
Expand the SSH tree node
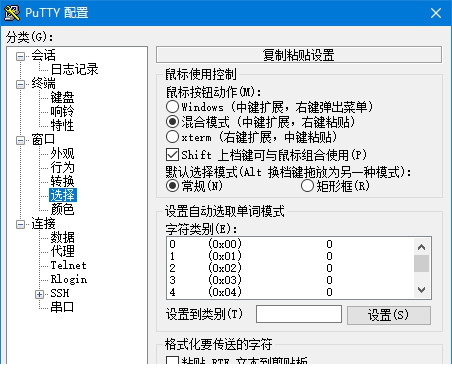[x=39, y=294]
